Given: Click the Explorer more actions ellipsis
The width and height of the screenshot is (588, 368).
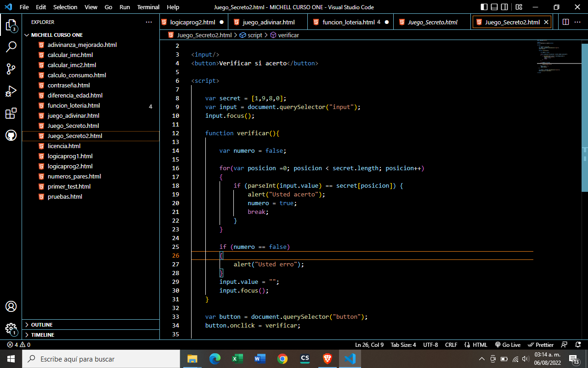Looking at the screenshot, I should (148, 22).
